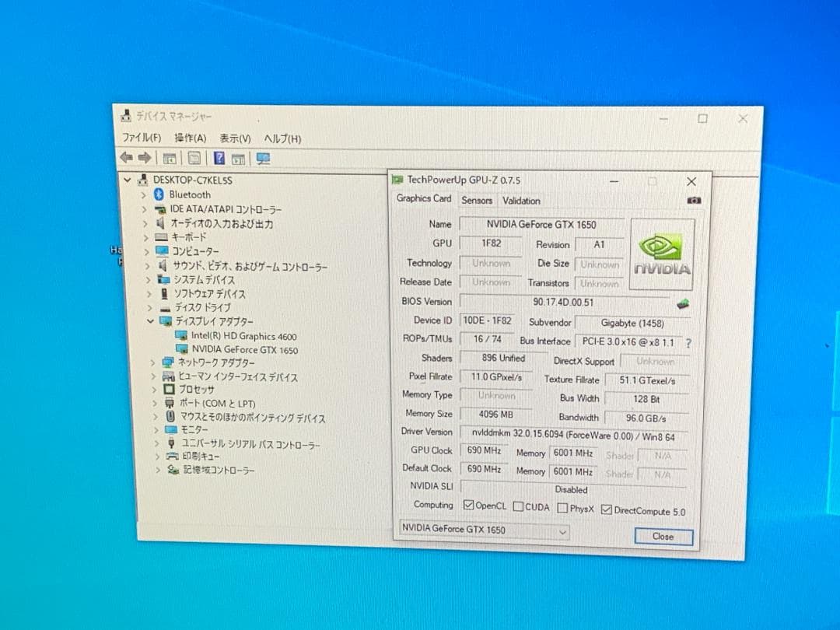Click the question mark beside Bus Interface

(x=688, y=342)
